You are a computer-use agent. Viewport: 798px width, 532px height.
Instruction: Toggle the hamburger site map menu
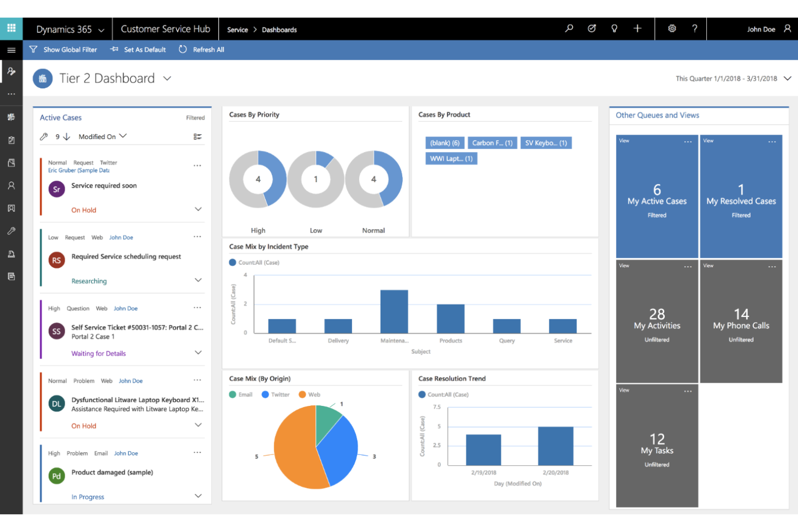coord(11,50)
